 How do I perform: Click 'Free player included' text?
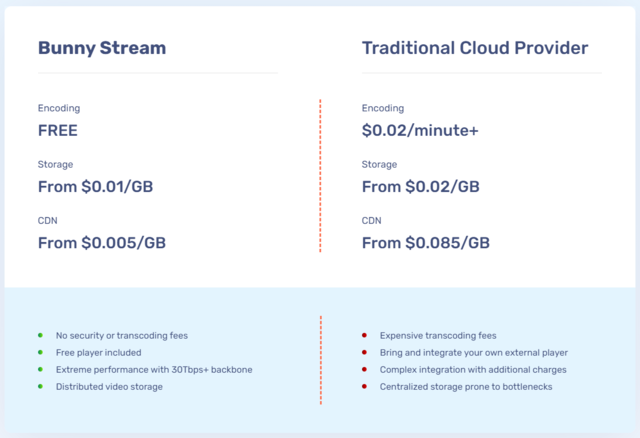[98, 353]
